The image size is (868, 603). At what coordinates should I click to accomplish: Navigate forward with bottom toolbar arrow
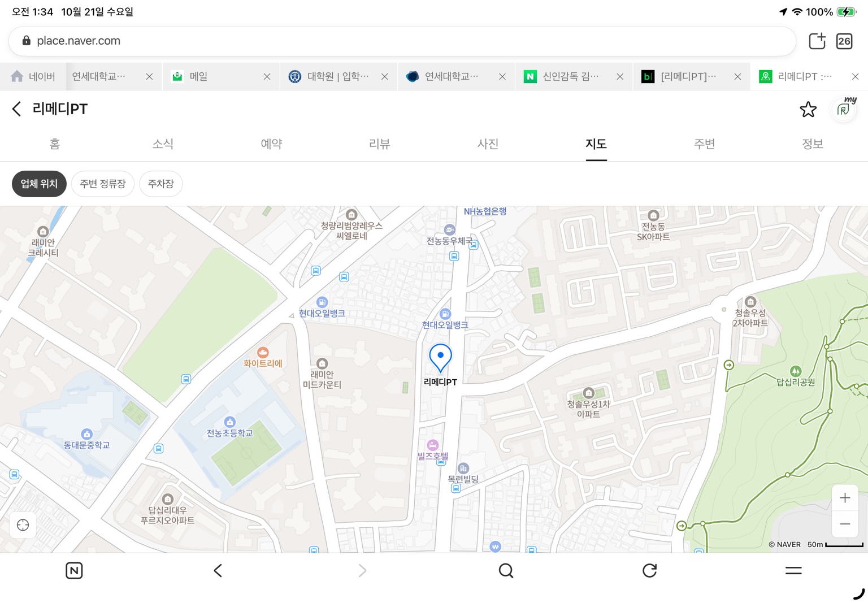362,570
